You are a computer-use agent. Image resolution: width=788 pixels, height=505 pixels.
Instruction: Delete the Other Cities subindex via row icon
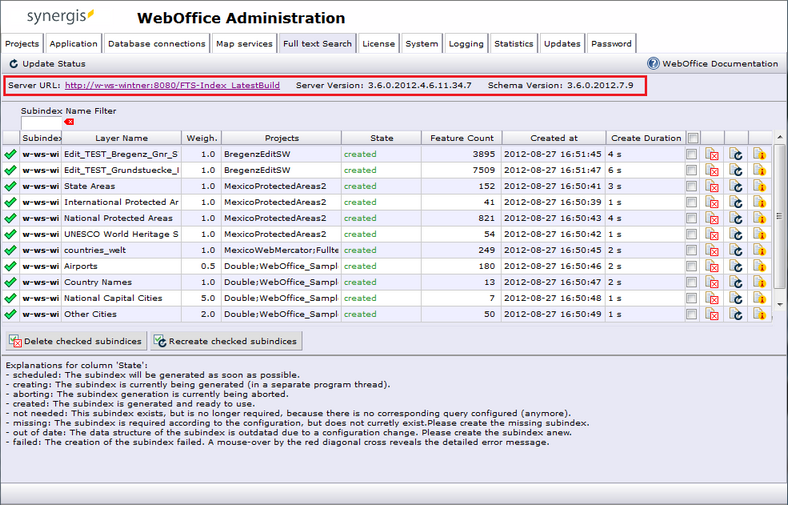[712, 314]
